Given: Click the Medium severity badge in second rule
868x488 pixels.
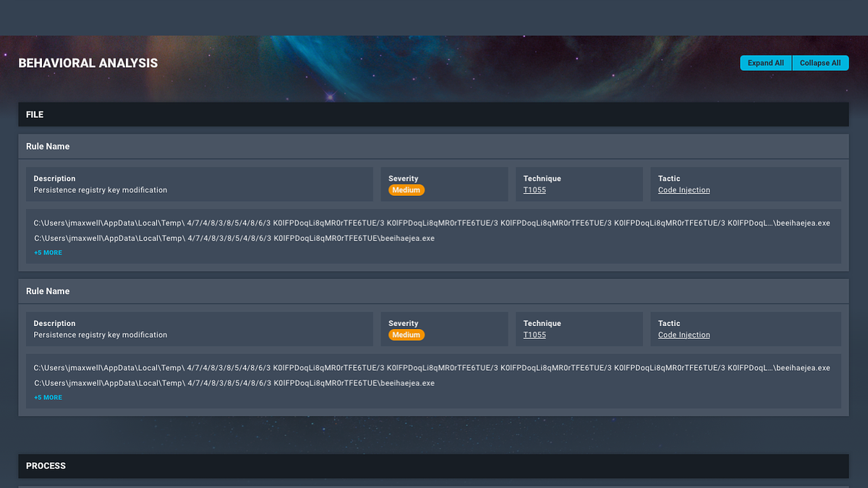Looking at the screenshot, I should 407,335.
